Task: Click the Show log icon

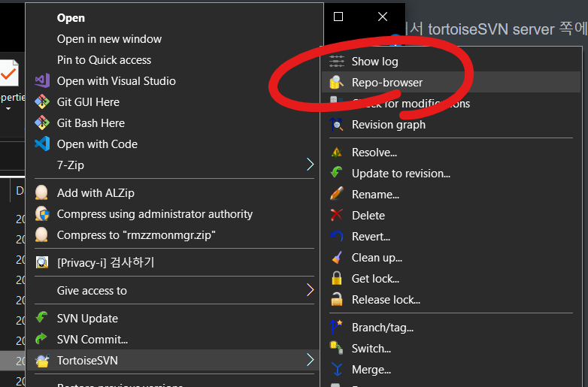Action: point(336,61)
